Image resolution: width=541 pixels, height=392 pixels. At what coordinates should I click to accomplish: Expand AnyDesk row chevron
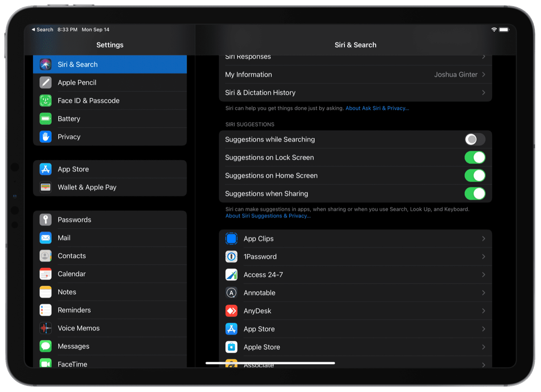(483, 311)
